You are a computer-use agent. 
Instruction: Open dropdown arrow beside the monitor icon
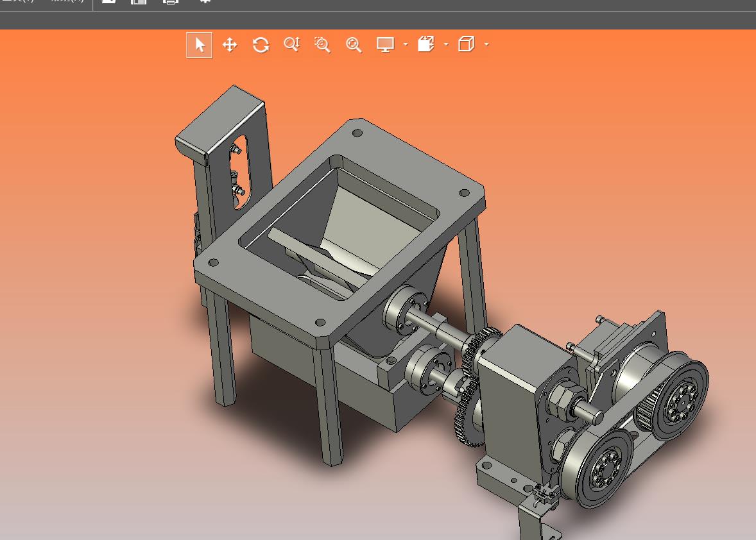click(406, 44)
